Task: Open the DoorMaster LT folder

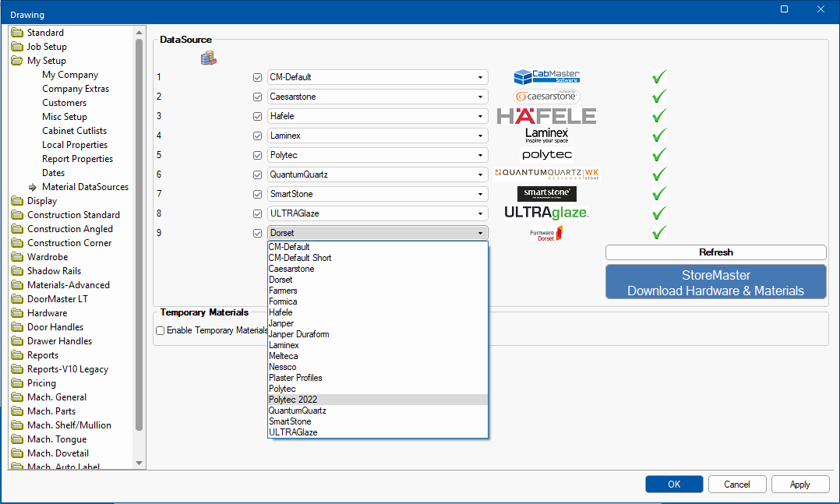Action: click(x=58, y=299)
